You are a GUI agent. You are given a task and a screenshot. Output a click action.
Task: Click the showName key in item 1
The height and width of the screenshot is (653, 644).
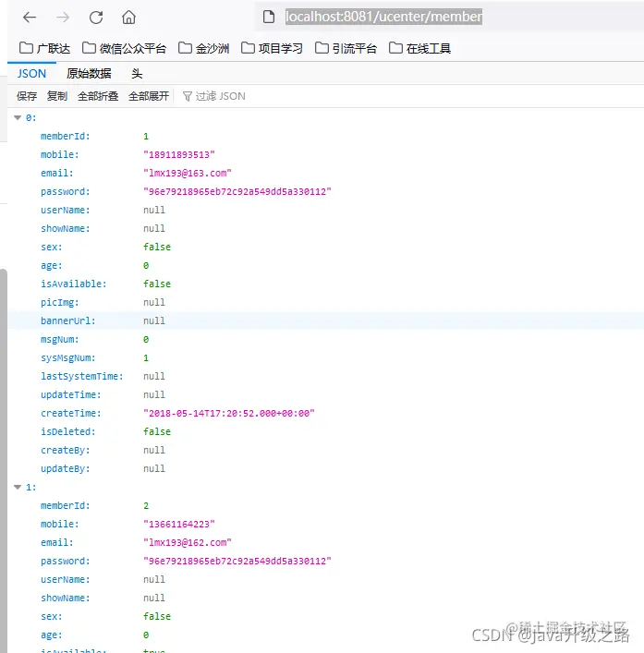[x=65, y=598]
